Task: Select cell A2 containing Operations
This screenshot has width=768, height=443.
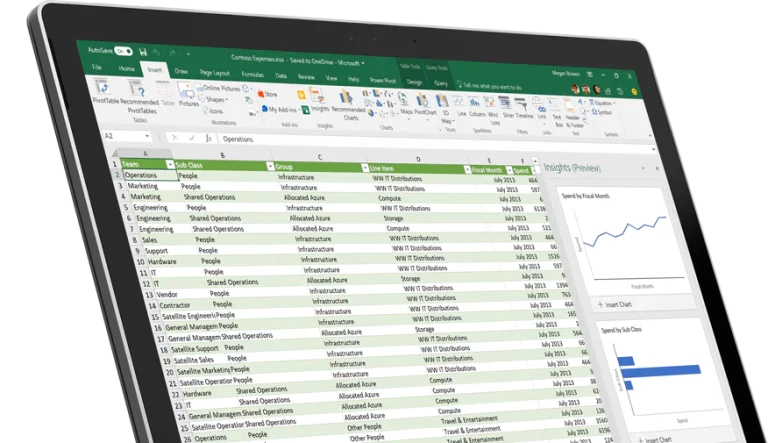Action: [x=149, y=175]
